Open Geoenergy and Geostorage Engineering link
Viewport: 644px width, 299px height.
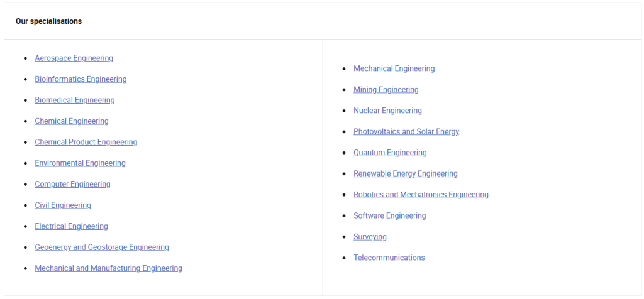(102, 247)
